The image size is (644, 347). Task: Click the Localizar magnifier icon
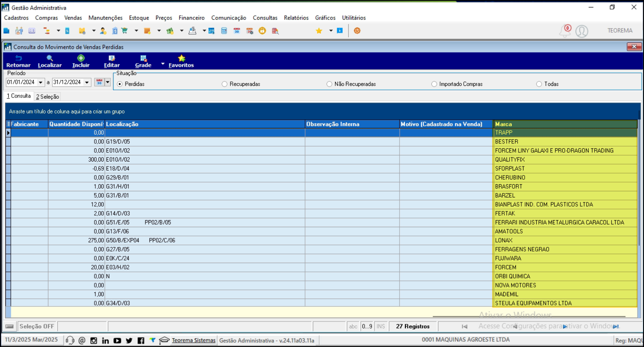pyautogui.click(x=50, y=58)
